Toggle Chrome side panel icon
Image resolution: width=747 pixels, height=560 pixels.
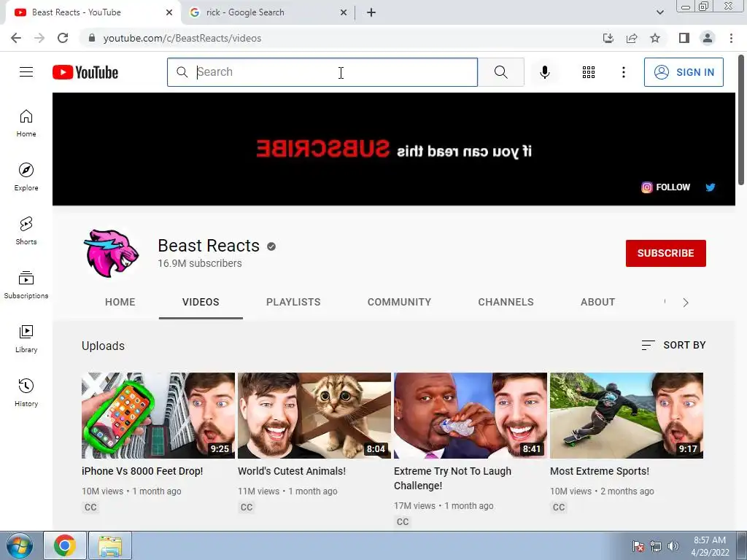click(684, 38)
